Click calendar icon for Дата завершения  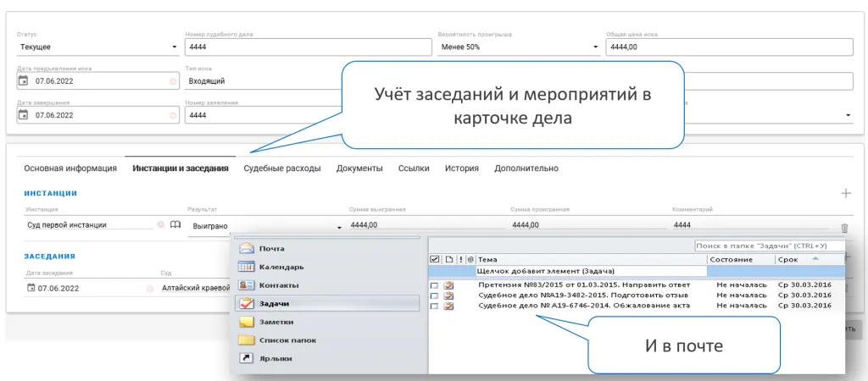(x=23, y=115)
